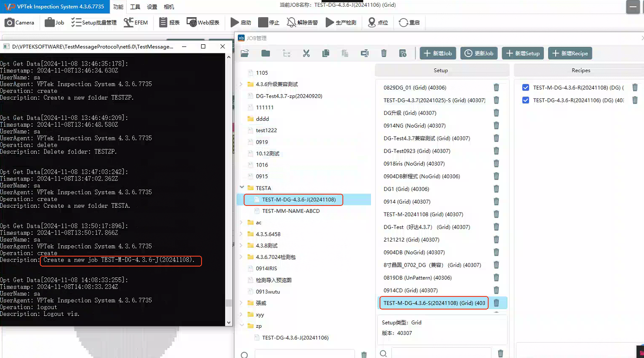The image size is (644, 358).
Task: Click search icon below Setup list
Action: point(383,353)
